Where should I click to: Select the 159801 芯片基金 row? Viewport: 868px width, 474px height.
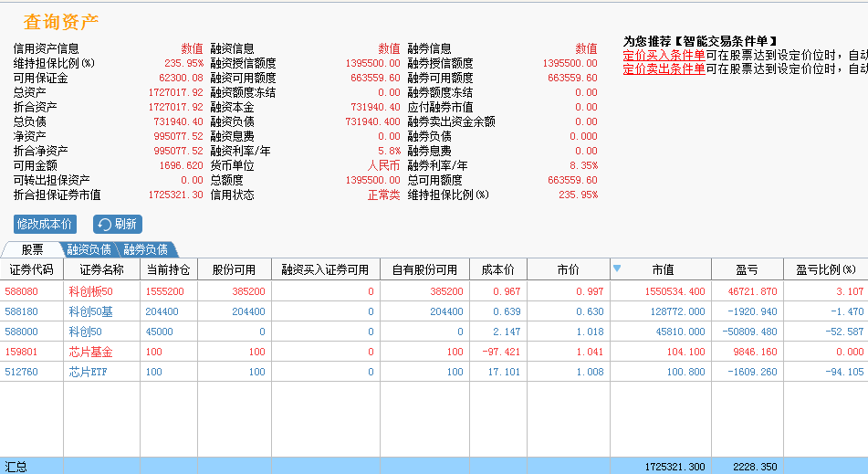(434, 352)
